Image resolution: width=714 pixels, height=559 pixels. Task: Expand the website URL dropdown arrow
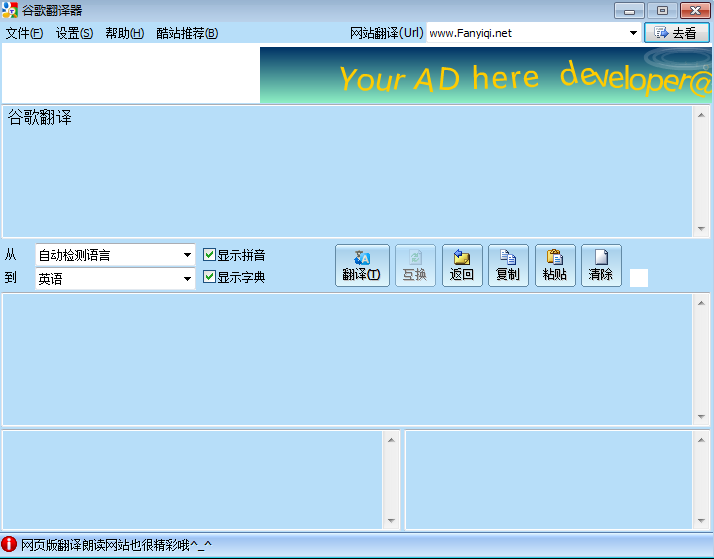(x=633, y=33)
